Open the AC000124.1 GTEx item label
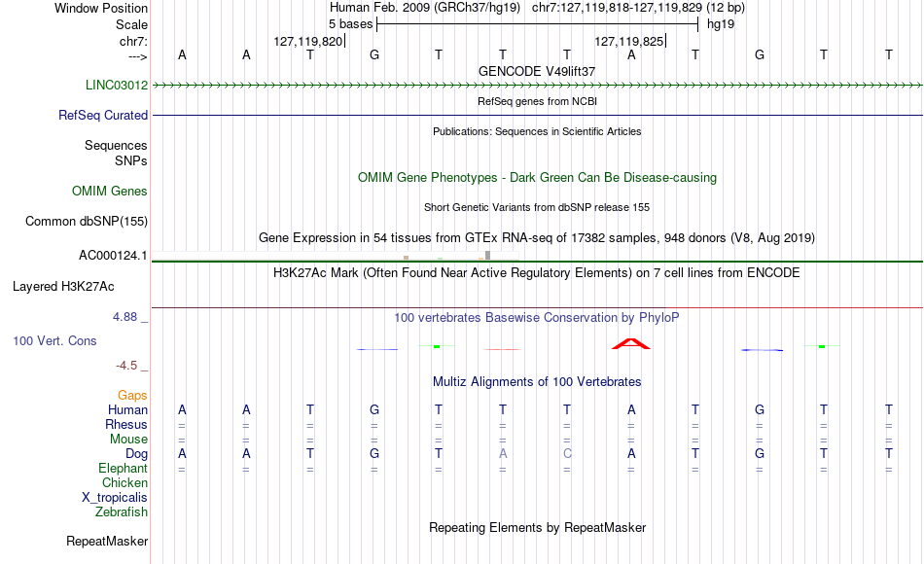The width and height of the screenshot is (924, 564). click(x=113, y=255)
